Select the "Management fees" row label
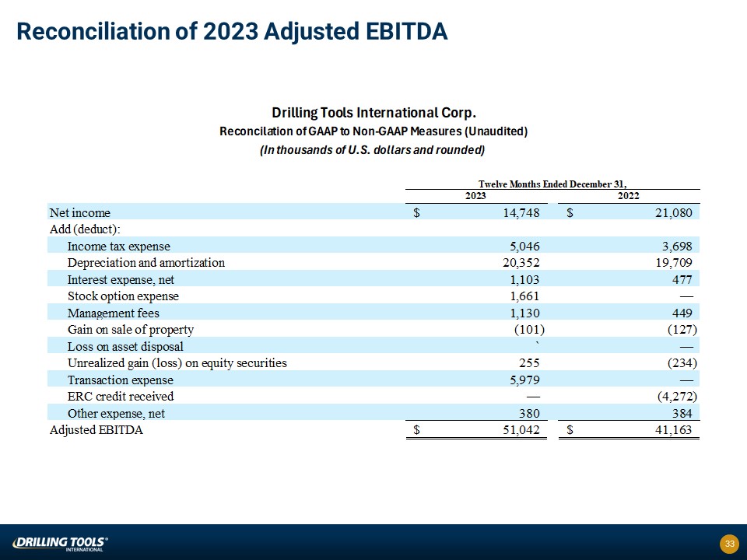 114,313
